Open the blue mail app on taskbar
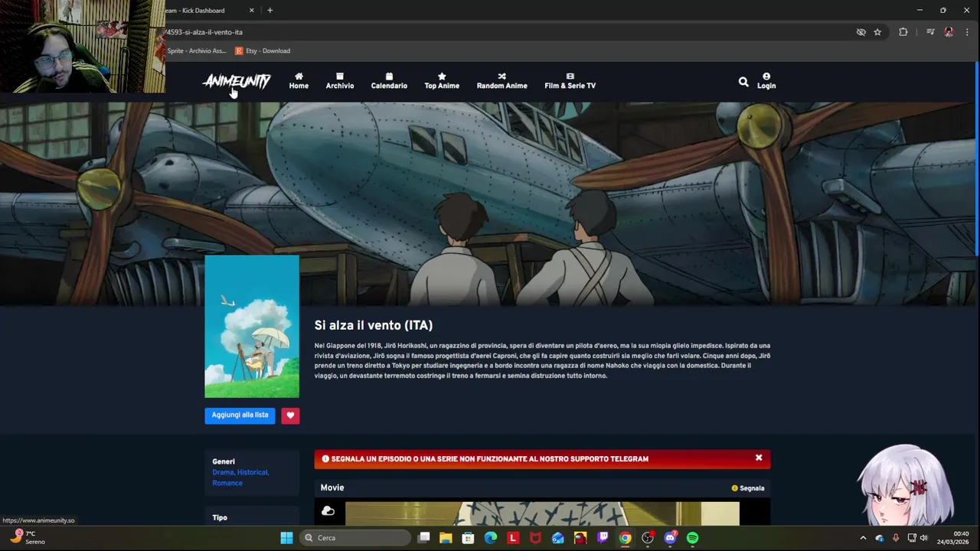Screen dimensions: 980x551 tap(558, 538)
